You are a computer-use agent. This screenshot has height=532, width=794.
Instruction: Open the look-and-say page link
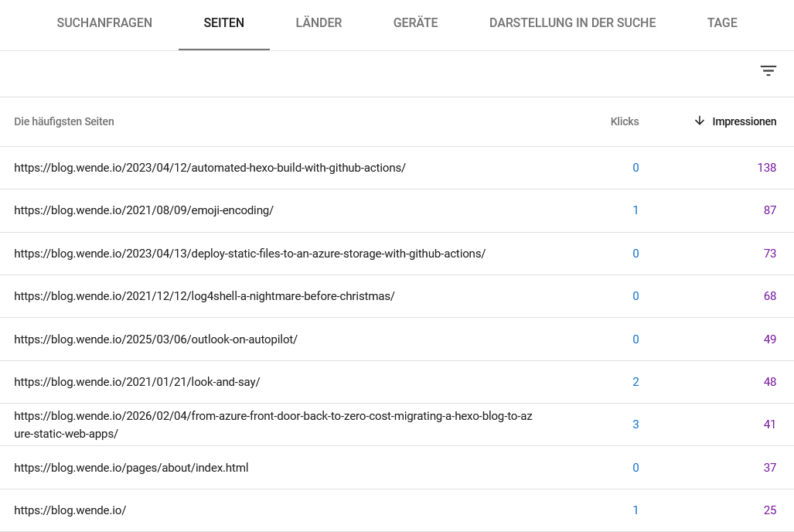(137, 381)
